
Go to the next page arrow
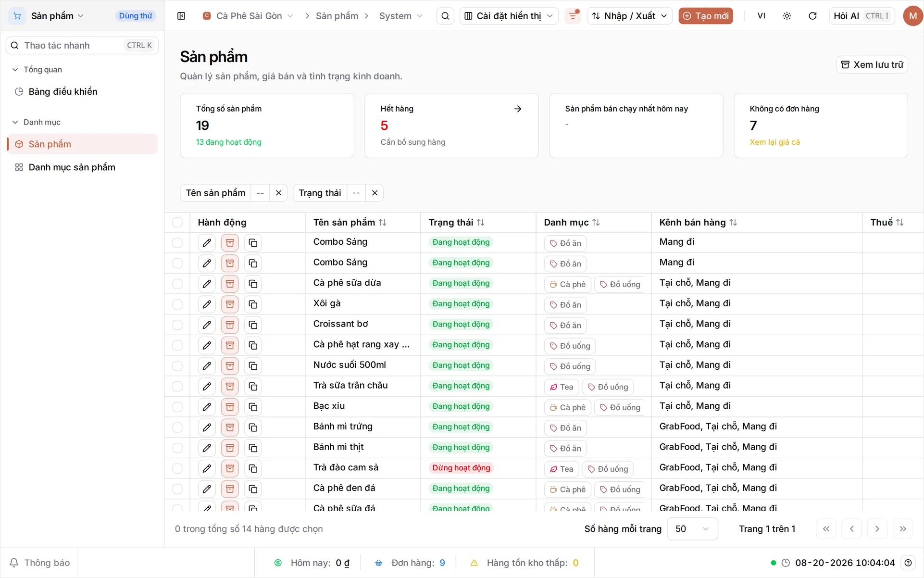tap(877, 529)
